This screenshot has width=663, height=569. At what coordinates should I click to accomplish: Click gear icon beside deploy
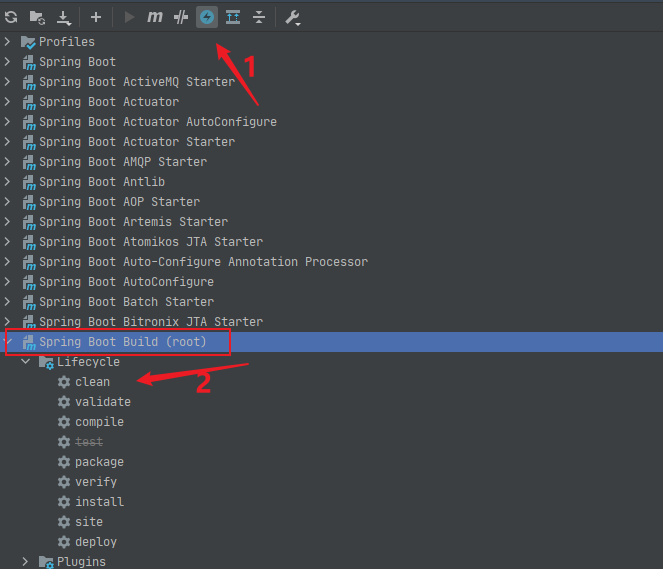coord(64,542)
